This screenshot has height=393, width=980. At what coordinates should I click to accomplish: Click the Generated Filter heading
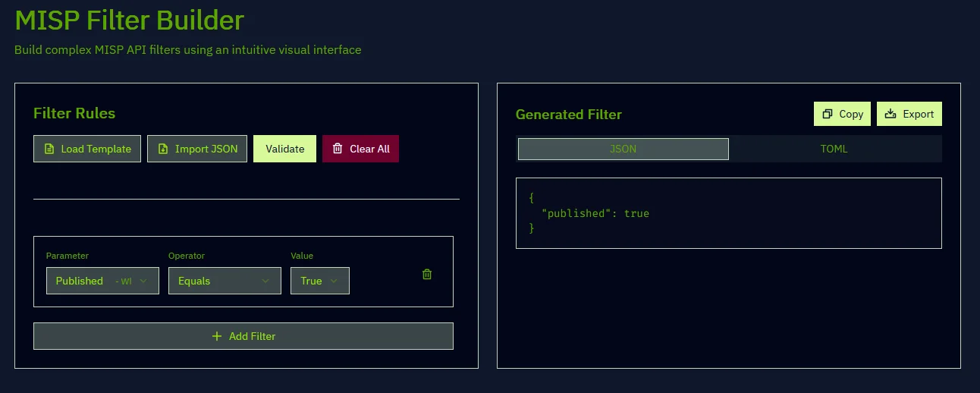[x=569, y=115]
